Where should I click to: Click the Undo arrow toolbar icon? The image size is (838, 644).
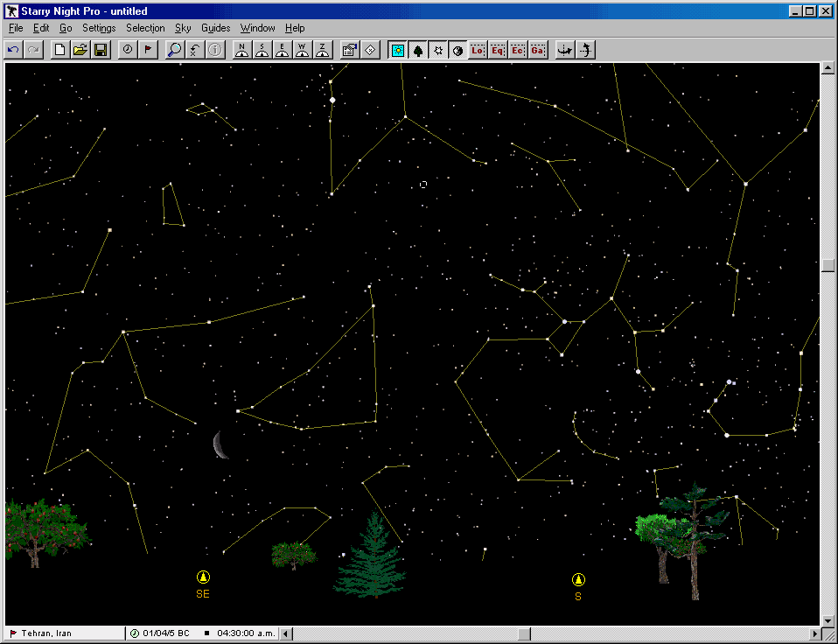click(x=13, y=50)
